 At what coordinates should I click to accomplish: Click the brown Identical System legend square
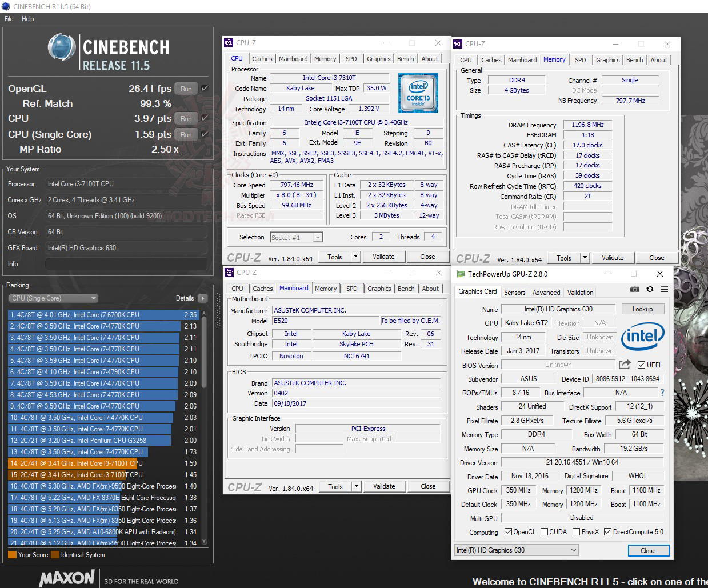[x=55, y=554]
